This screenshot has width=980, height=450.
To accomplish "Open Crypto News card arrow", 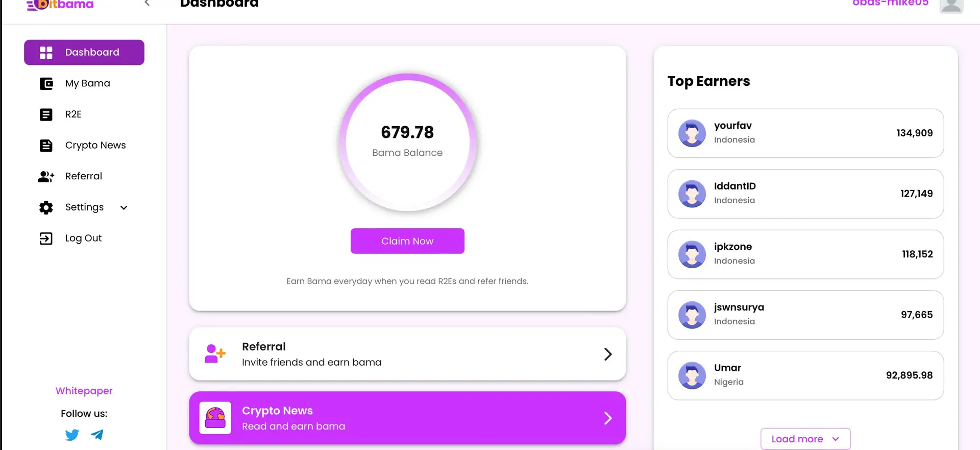I will (x=607, y=418).
